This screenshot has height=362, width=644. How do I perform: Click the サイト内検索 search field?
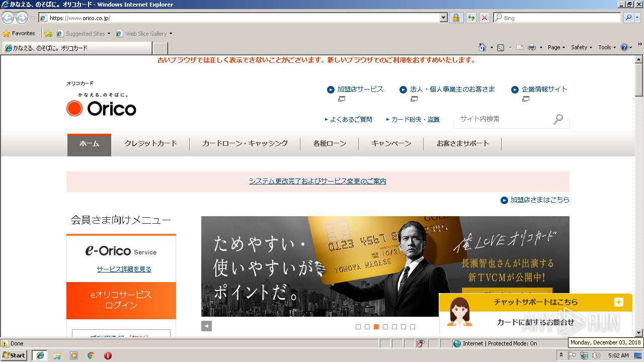tap(503, 119)
